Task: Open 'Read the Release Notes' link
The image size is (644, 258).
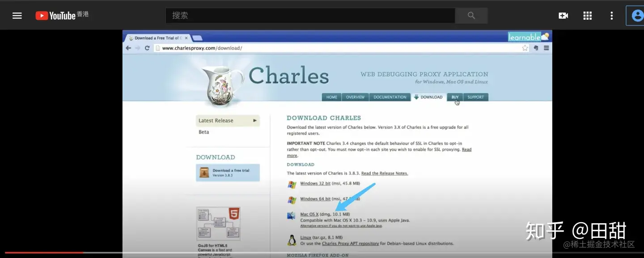Action: tap(385, 173)
